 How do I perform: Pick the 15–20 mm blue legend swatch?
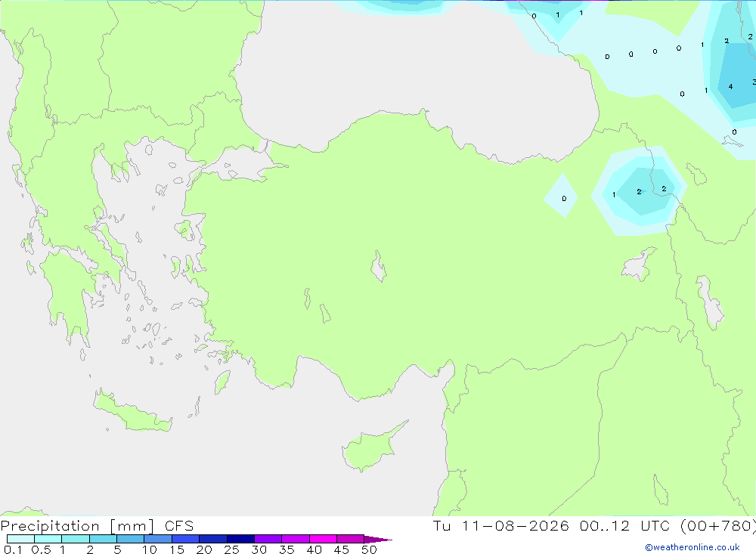(x=186, y=539)
